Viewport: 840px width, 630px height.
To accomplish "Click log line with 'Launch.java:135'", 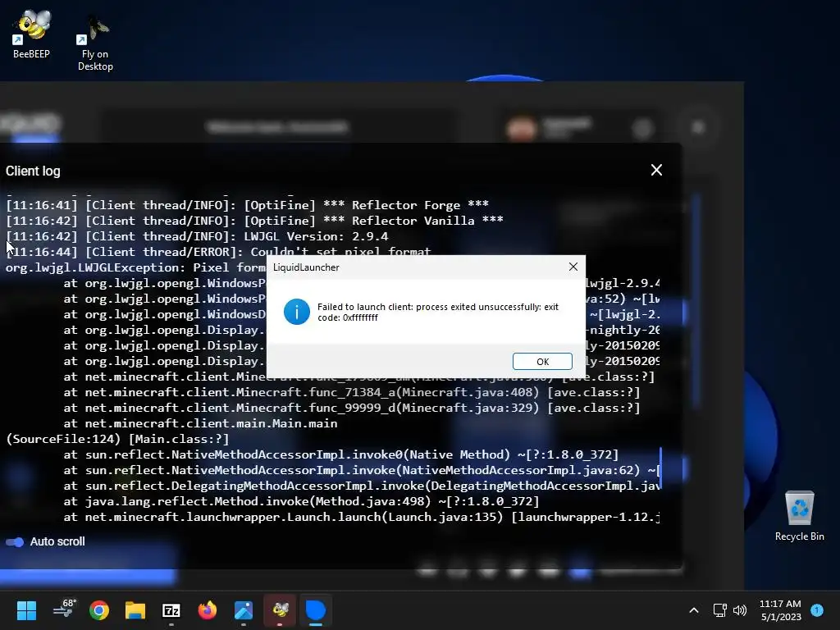I will point(362,517).
